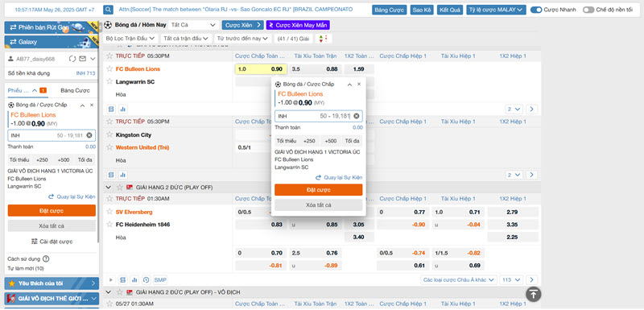Select the highlighted 1.0 / 0.90 handicap odds

(x=261, y=69)
